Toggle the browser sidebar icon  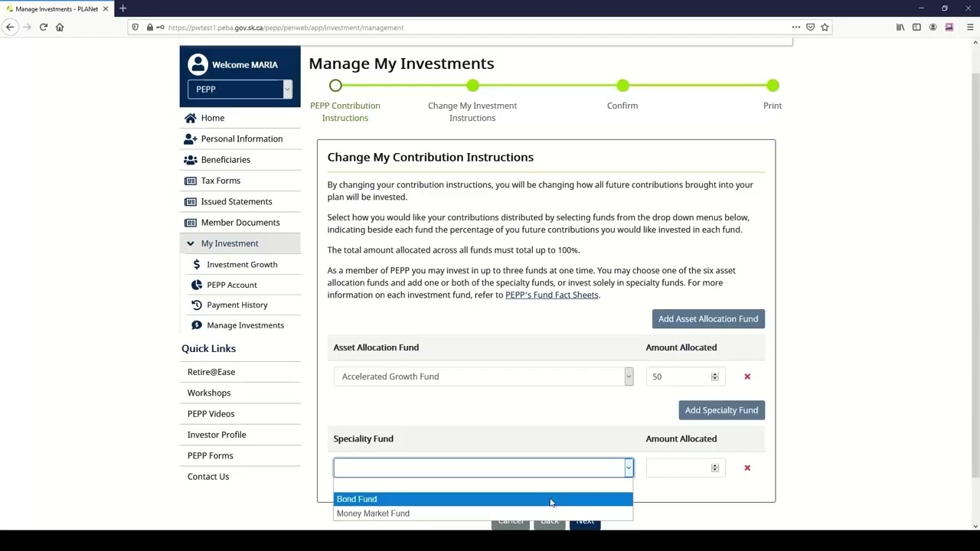(916, 27)
